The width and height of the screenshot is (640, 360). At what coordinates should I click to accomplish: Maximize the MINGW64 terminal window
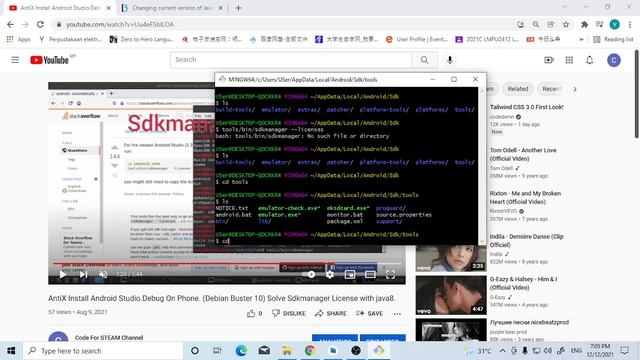[x=454, y=79]
